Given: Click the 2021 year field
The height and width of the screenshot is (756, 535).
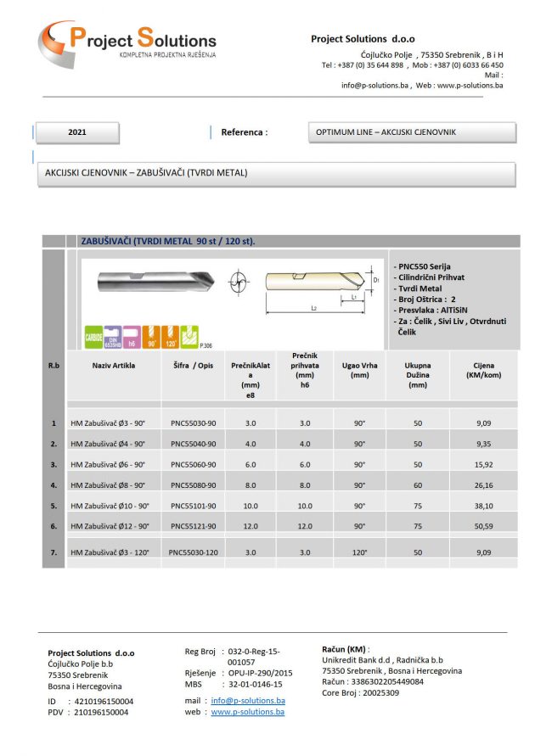Looking at the screenshot, I should point(76,132).
